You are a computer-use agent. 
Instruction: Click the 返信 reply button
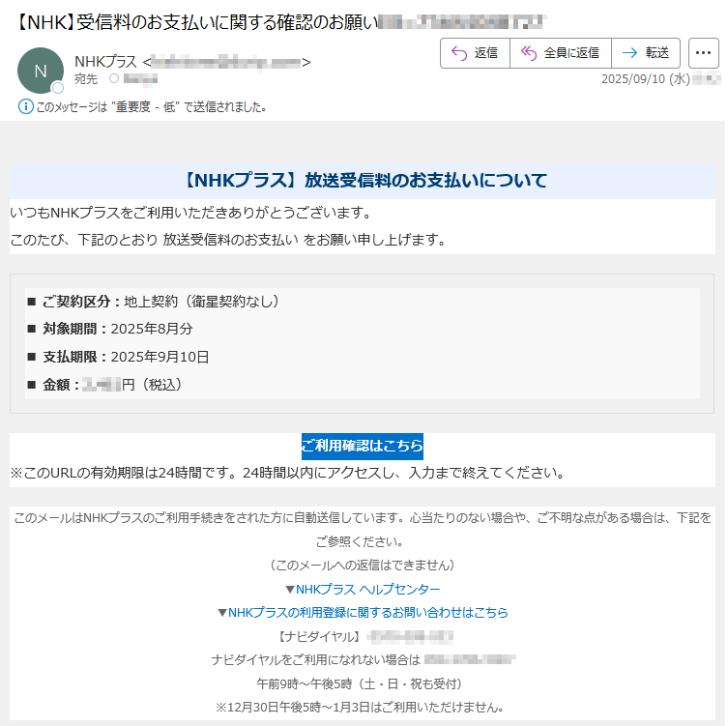(x=475, y=53)
